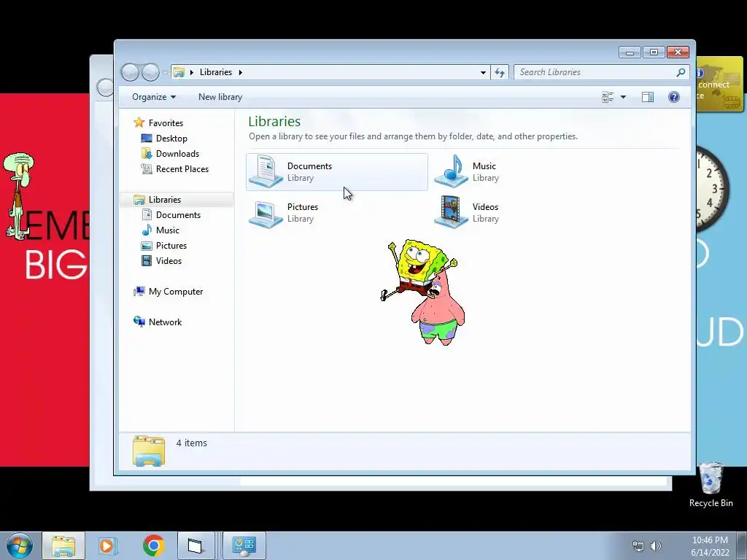Click the Videos label in main pane

(x=485, y=207)
